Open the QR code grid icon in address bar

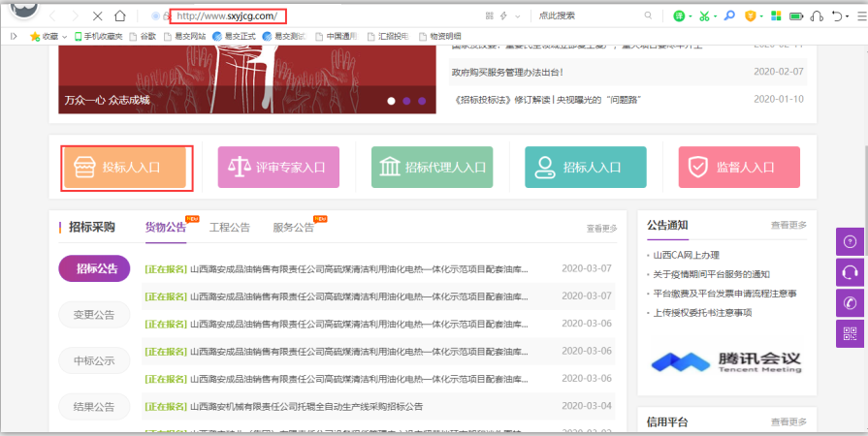489,16
